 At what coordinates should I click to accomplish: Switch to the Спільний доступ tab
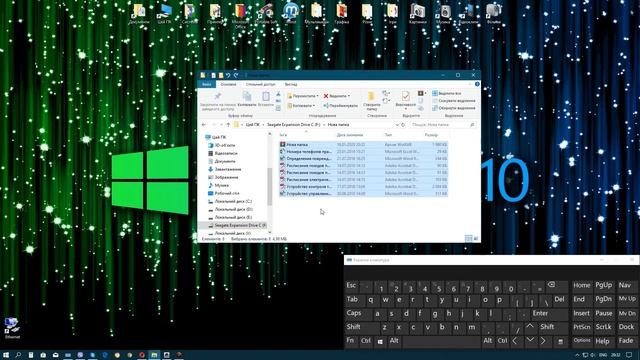click(x=260, y=84)
